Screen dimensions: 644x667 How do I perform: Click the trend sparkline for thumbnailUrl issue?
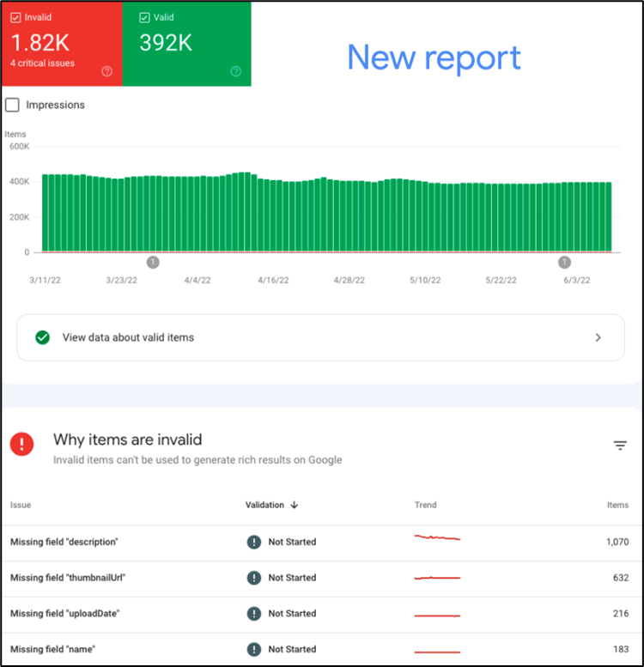pyautogui.click(x=437, y=578)
